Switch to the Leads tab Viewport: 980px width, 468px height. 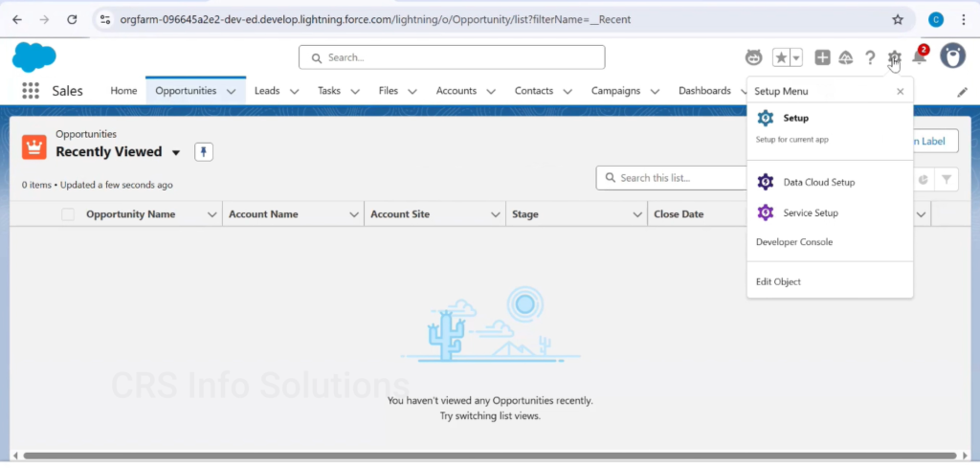[x=267, y=91]
